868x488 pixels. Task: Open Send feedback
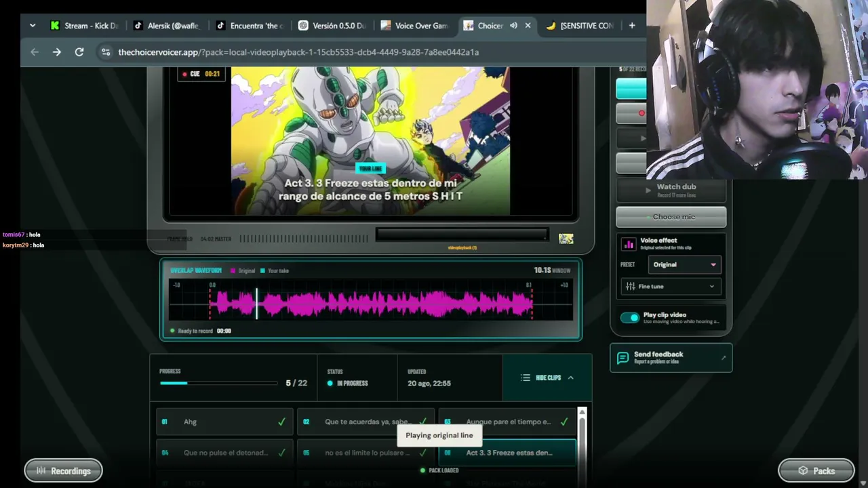click(671, 357)
